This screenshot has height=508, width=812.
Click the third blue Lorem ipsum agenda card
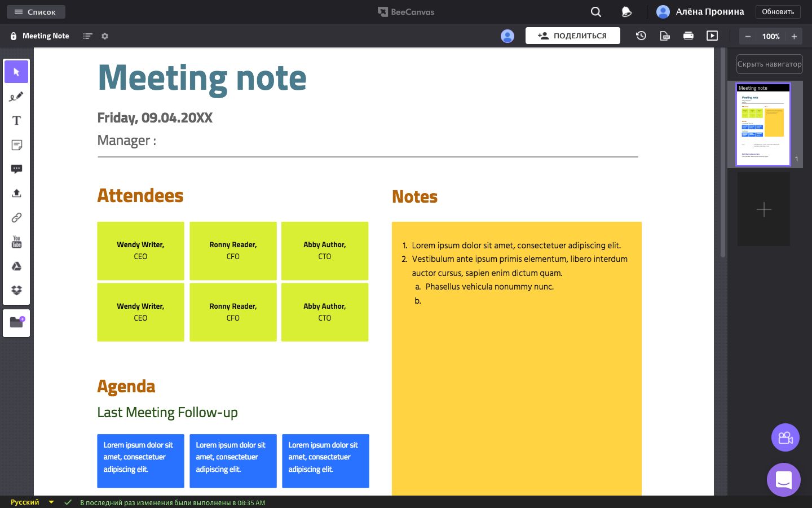(x=325, y=461)
